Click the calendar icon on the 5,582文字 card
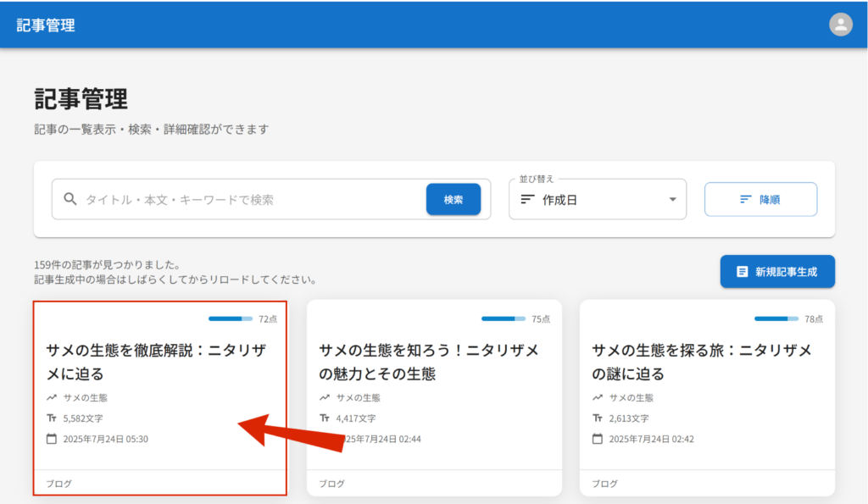Screen dimensions: 868x504 (52, 439)
